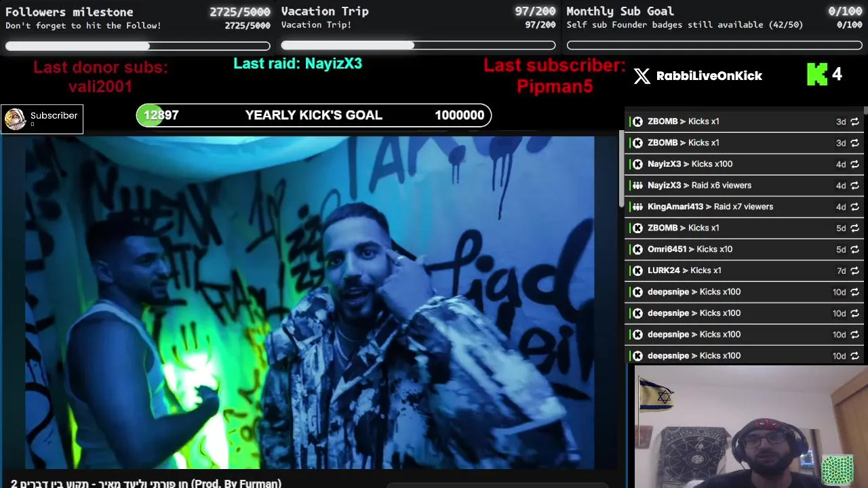Click the activity feed scrollbar
The image size is (868, 488).
(865, 111)
